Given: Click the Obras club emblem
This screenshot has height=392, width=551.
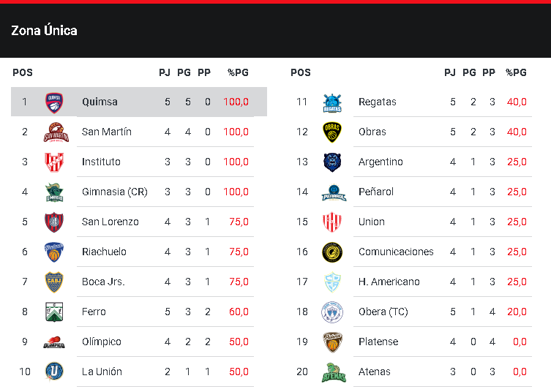Looking at the screenshot, I should coord(332,132).
